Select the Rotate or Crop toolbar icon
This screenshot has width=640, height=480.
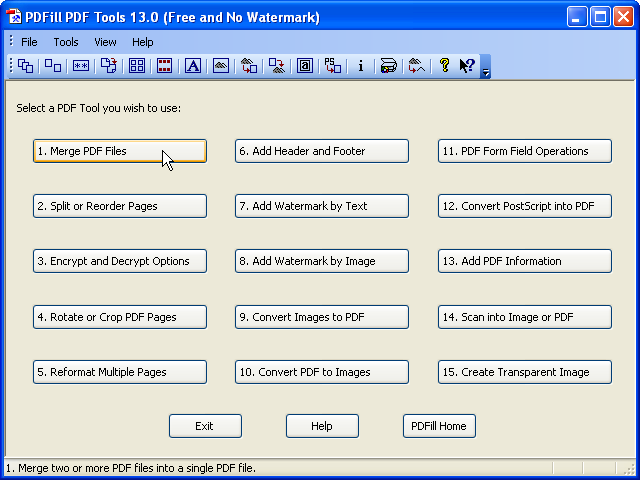pos(109,66)
